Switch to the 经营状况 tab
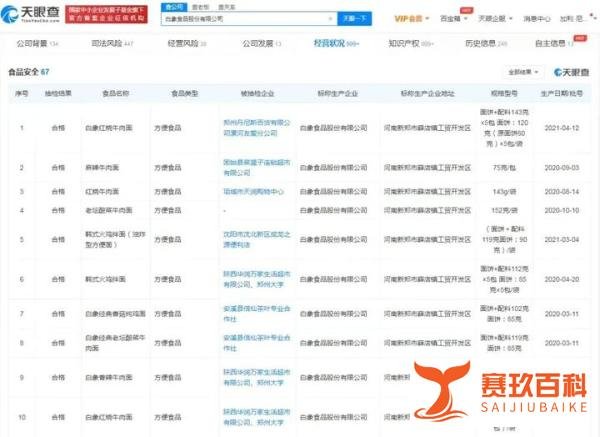Image resolution: width=600 pixels, height=437 pixels. coord(336,43)
